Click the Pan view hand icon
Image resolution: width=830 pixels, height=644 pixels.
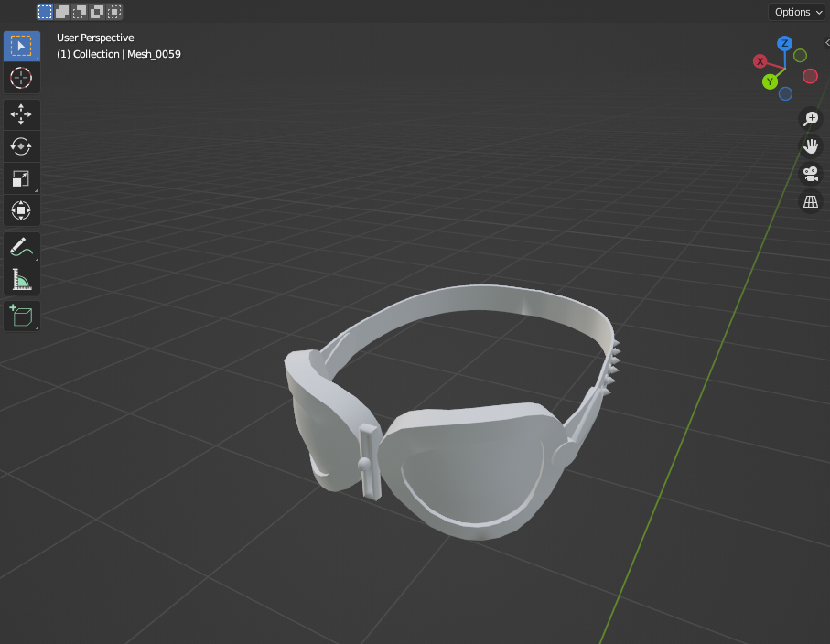point(811,146)
